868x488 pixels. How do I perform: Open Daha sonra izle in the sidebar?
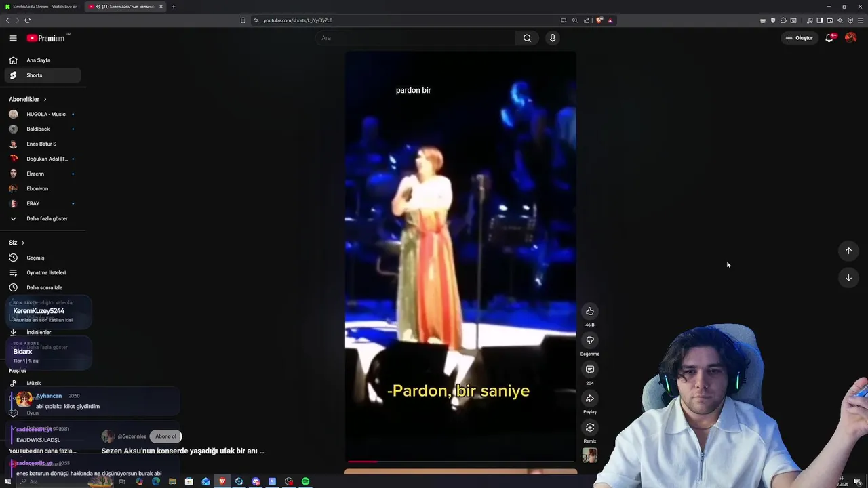[43, 287]
